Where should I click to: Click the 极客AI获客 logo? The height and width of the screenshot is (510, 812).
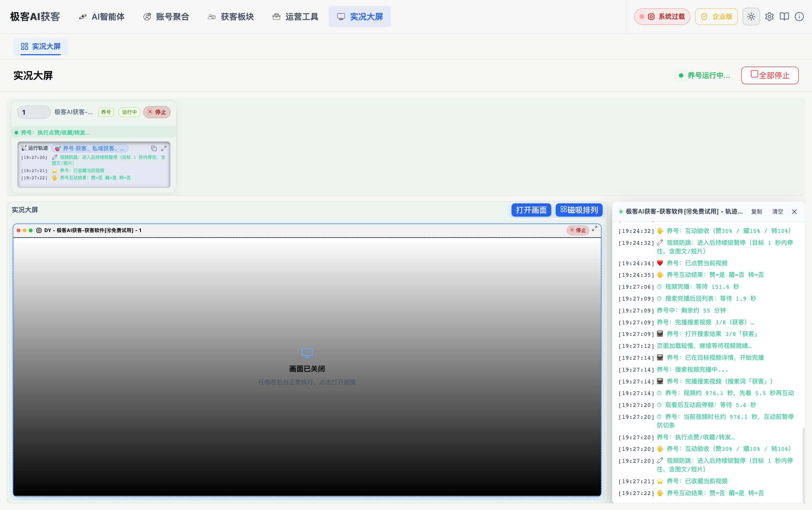[x=35, y=17]
